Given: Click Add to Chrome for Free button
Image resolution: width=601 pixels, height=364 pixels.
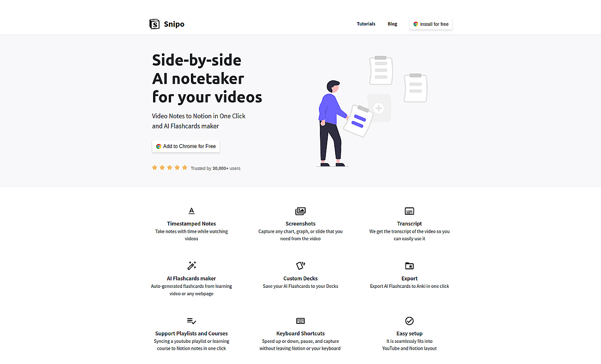Looking at the screenshot, I should pyautogui.click(x=186, y=146).
